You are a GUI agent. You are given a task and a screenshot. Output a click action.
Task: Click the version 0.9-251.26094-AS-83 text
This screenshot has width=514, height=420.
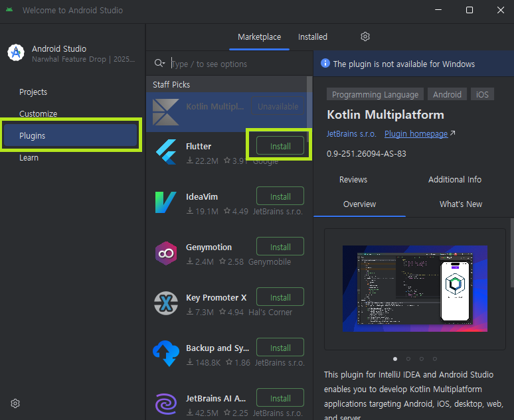pos(366,154)
